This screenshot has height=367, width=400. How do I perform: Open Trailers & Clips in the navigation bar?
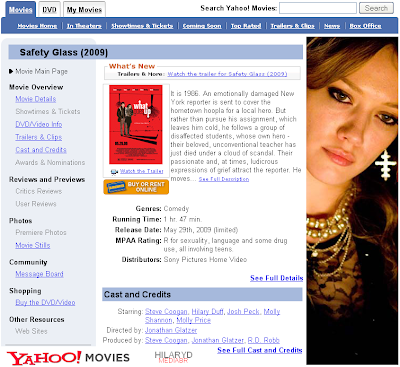292,26
